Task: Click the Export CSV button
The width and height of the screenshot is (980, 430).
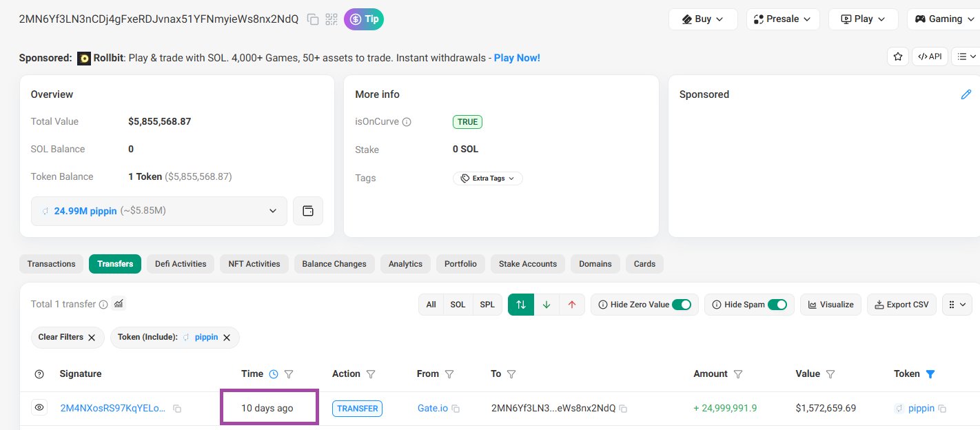Action: (x=901, y=305)
